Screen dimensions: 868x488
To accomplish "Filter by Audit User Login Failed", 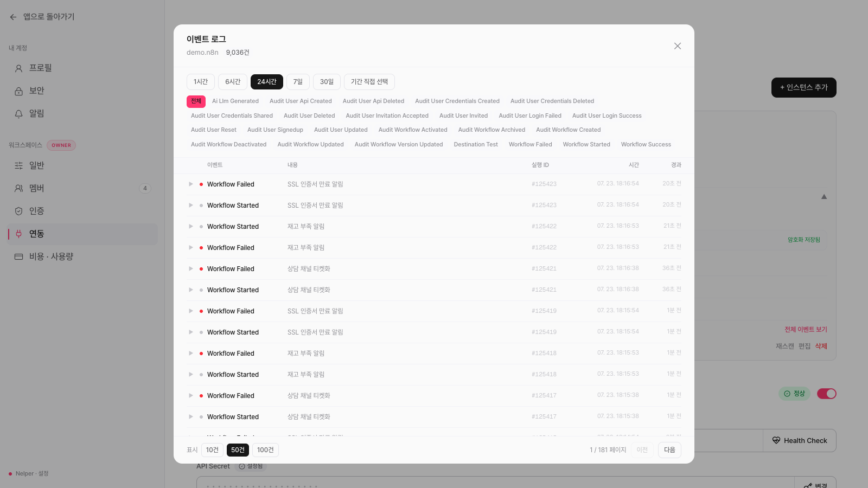I will (530, 115).
